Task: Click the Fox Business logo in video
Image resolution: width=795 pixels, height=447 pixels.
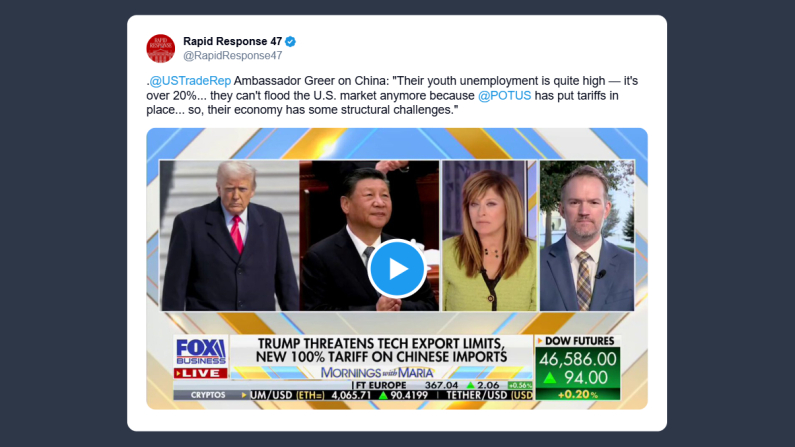Action: pos(201,351)
